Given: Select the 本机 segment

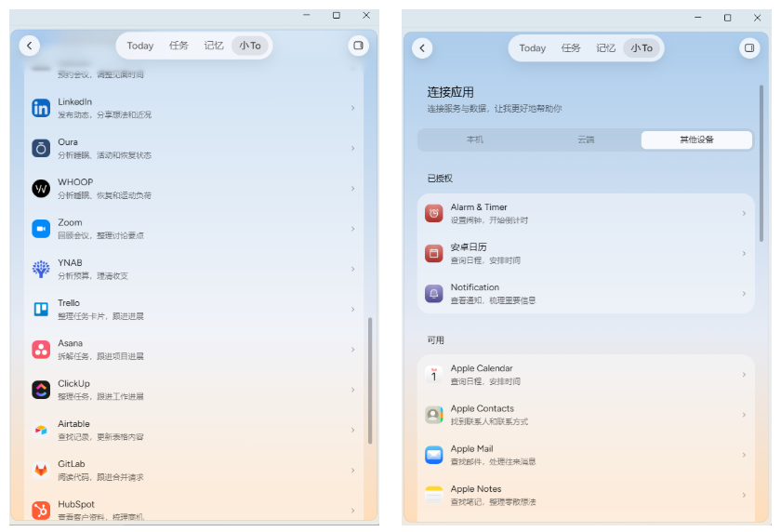Looking at the screenshot, I should [x=475, y=140].
